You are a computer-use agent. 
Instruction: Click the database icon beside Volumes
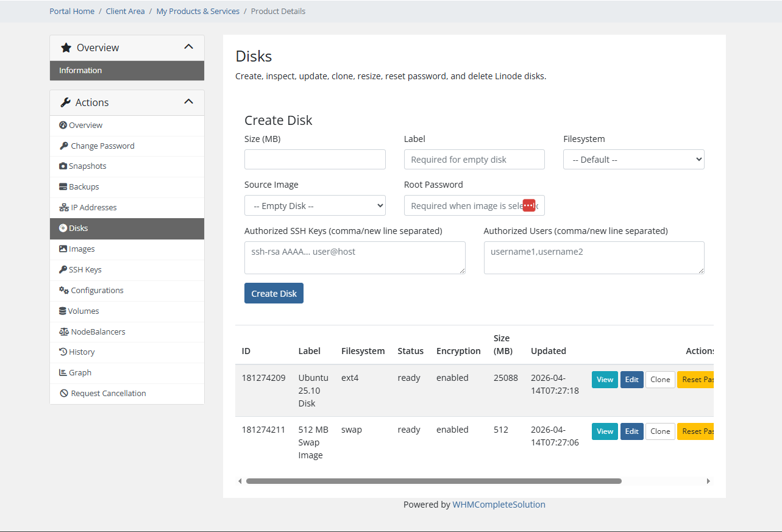click(x=63, y=311)
